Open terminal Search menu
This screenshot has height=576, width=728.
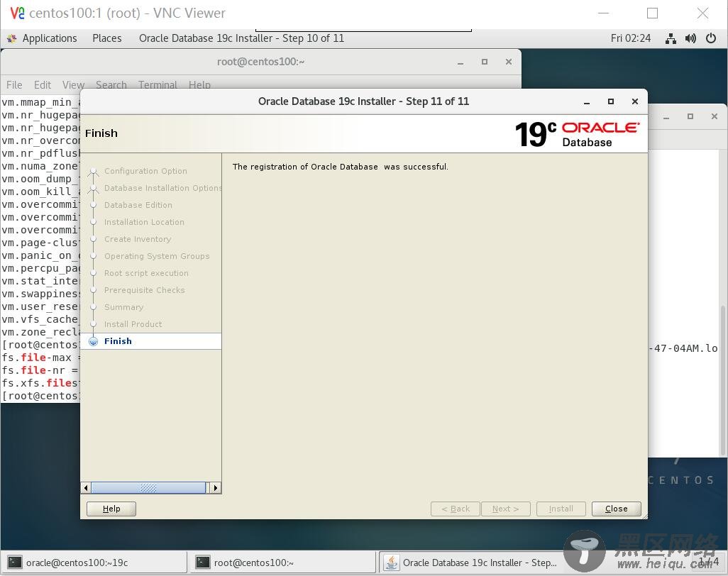[x=111, y=85]
